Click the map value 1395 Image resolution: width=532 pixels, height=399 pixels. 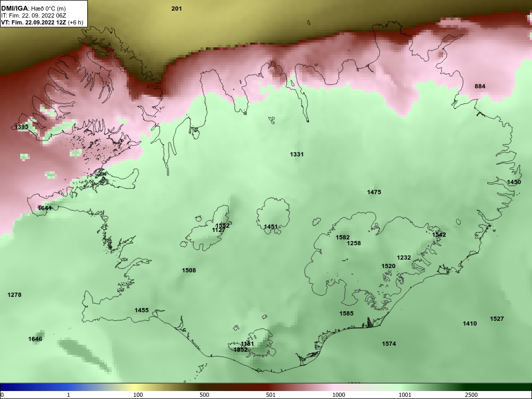[x=21, y=127]
